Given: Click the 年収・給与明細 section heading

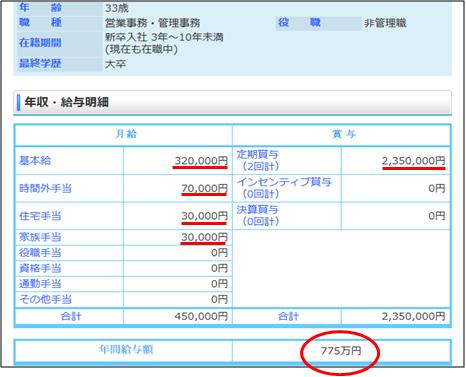Looking at the screenshot, I should tap(67, 102).
